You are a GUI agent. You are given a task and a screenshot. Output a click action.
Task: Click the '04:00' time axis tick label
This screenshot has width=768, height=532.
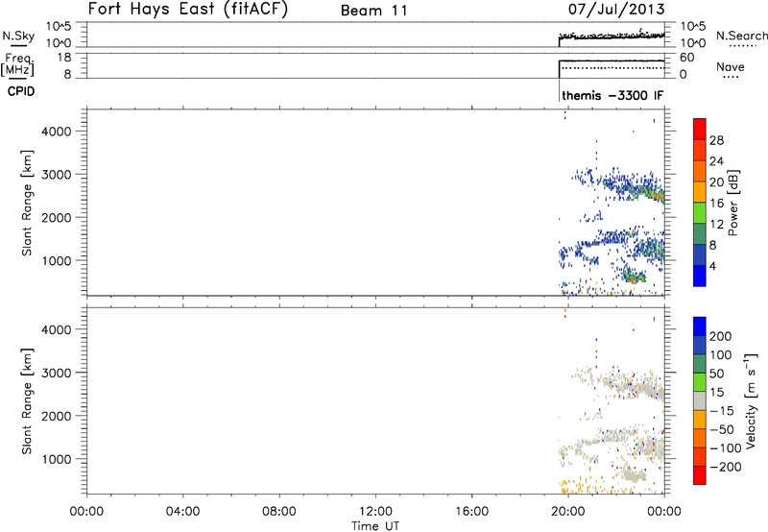tap(183, 512)
